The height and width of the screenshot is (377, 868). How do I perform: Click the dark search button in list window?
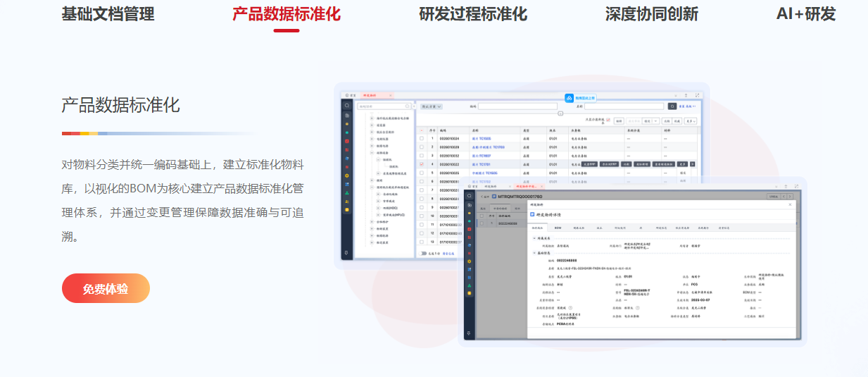pyautogui.click(x=672, y=106)
